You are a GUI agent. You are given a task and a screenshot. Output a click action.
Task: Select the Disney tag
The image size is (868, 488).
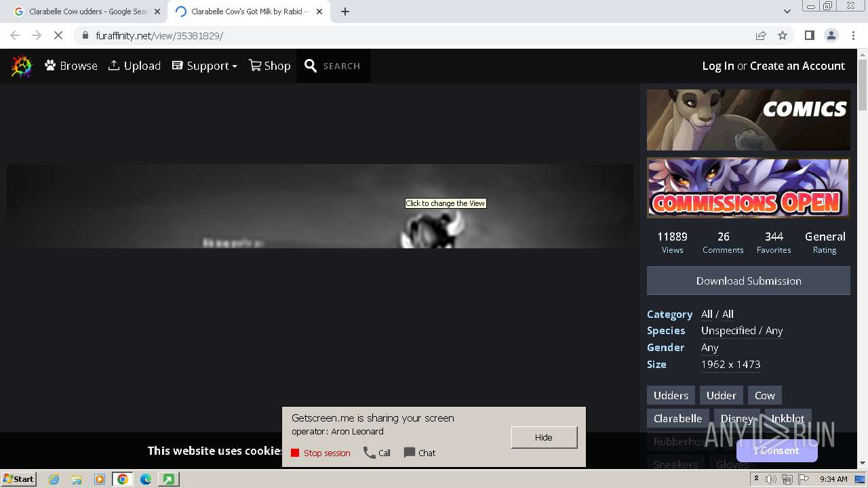[x=736, y=418]
